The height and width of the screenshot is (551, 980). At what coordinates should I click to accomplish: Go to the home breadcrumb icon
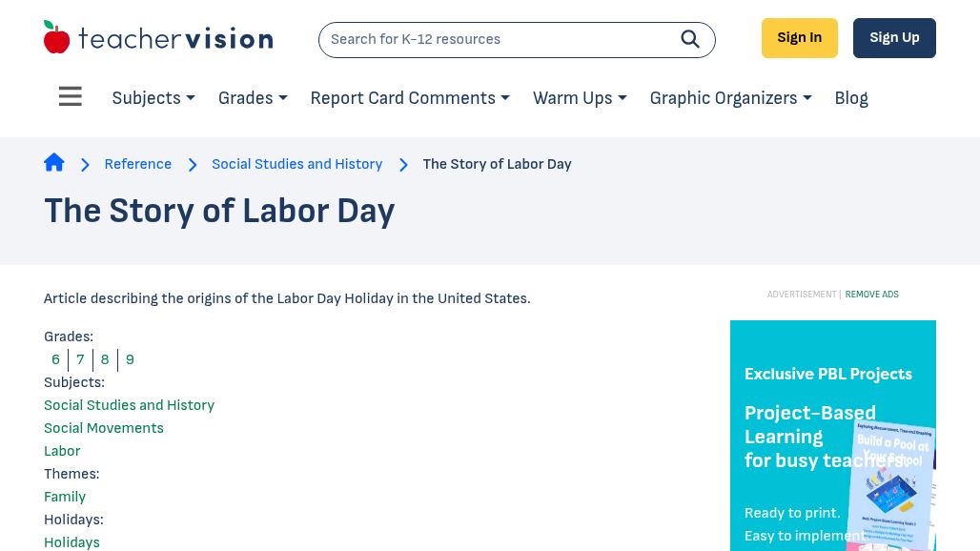[x=54, y=163]
